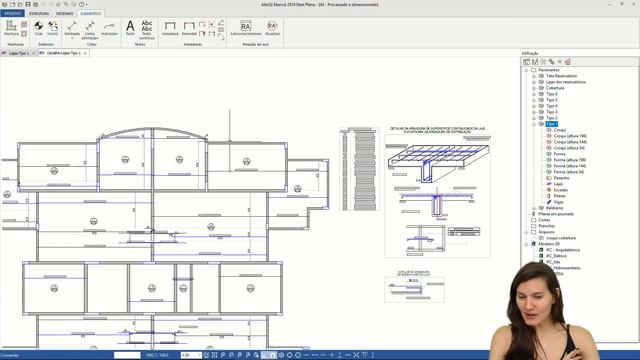640x360 pixels.
Task: Click the first icon in Edificação toolbar
Action: (527, 62)
